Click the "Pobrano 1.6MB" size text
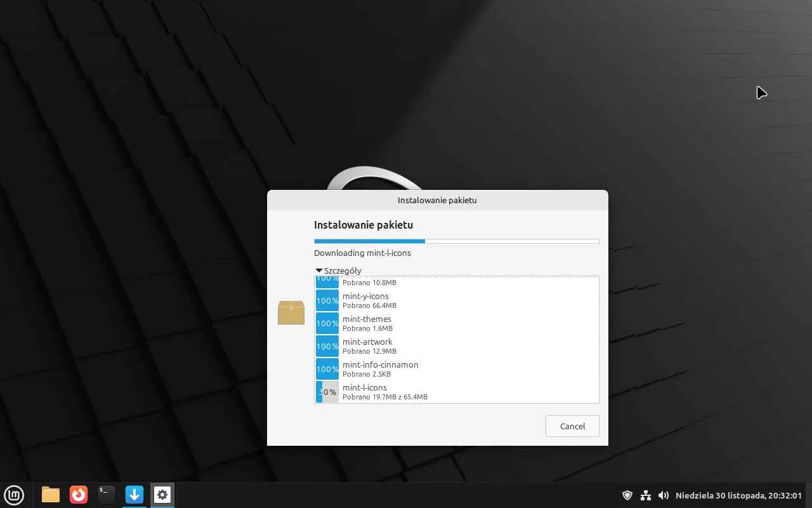Viewport: 812px width, 508px height. 367,328
